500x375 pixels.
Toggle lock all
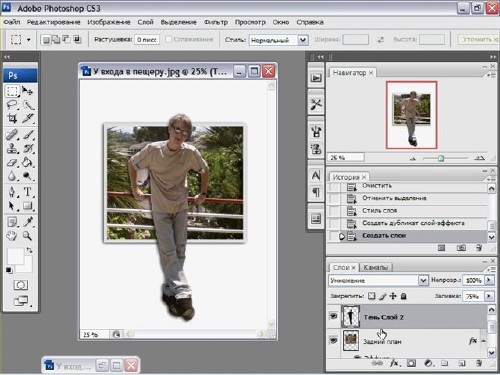coord(403,296)
